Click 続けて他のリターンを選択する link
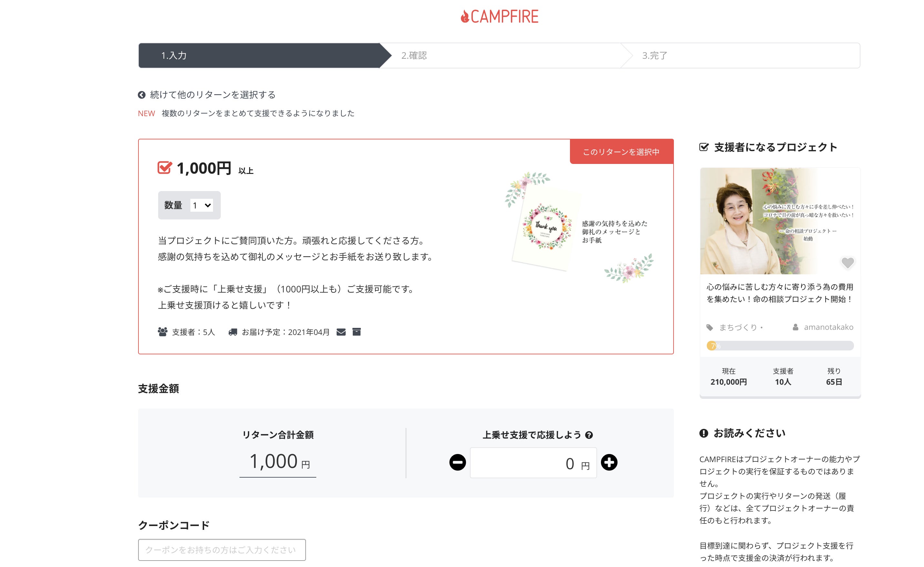 pyautogui.click(x=213, y=95)
